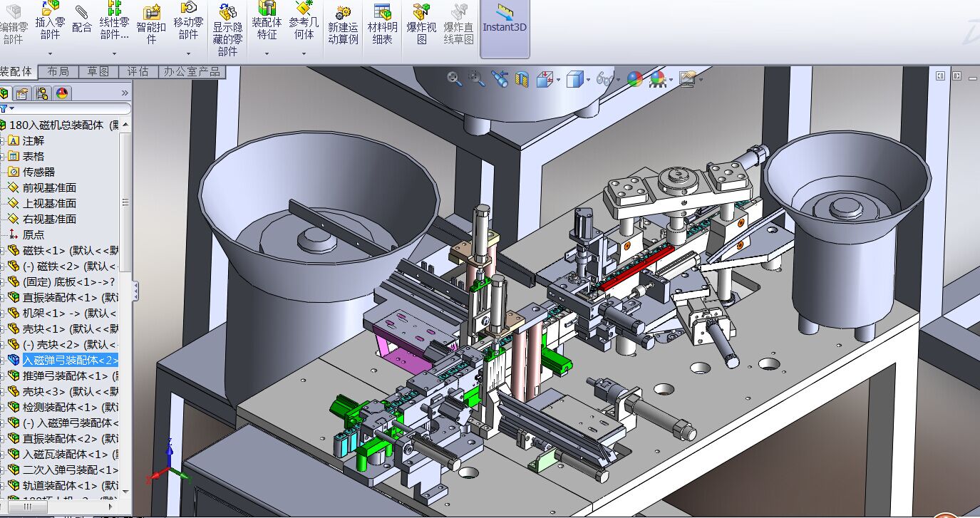Return to the Previous View

[499, 78]
